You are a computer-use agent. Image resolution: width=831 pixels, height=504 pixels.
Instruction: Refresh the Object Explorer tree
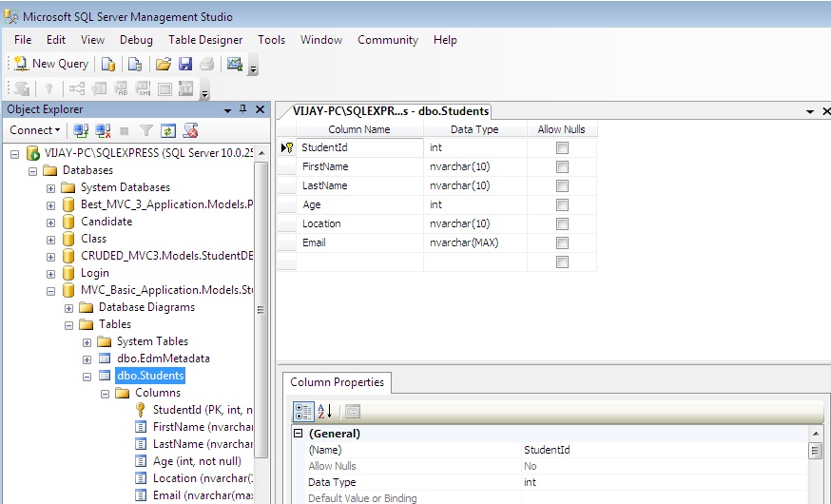168,130
